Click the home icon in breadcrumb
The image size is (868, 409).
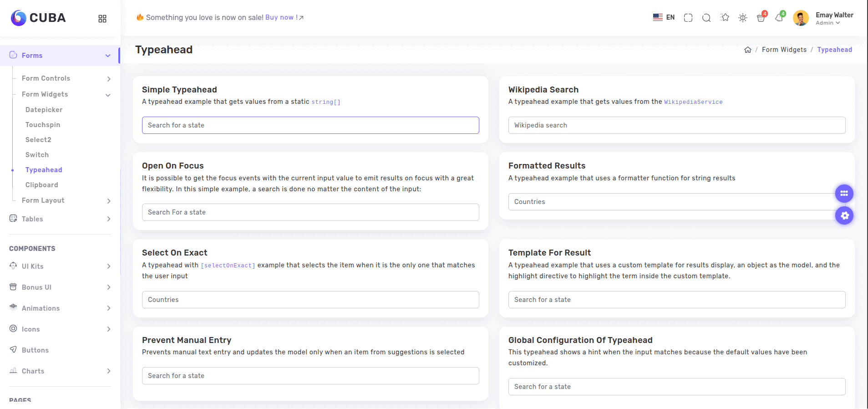coord(747,50)
